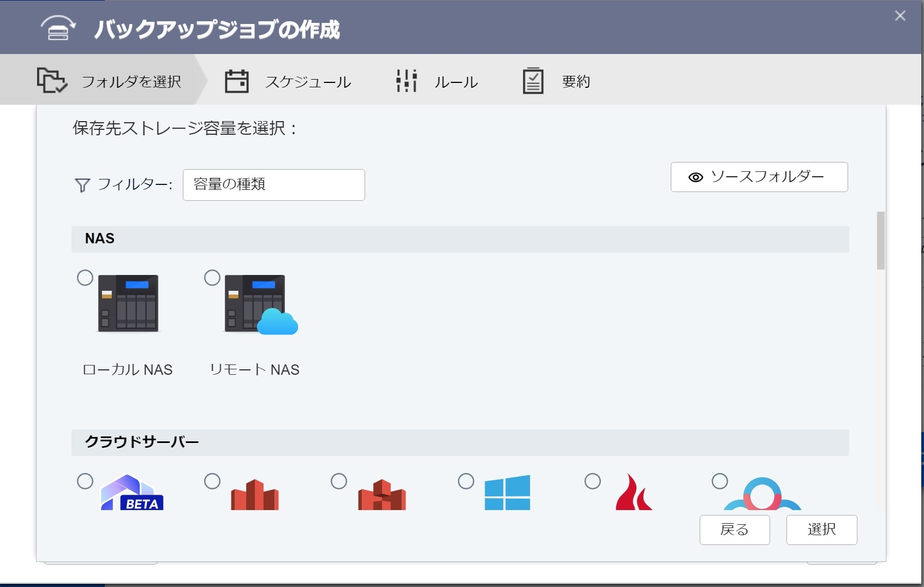924x587 pixels.
Task: Select the リモート NAS radio button
Action: 212,278
